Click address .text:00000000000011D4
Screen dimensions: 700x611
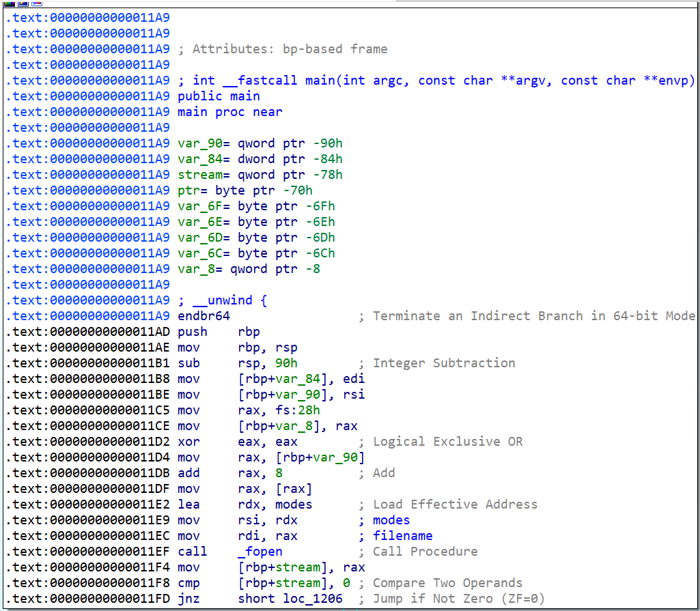point(87,457)
